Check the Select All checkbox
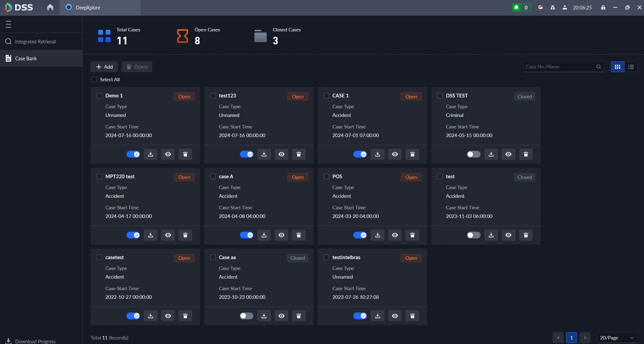This screenshot has height=344, width=644. pyautogui.click(x=94, y=80)
